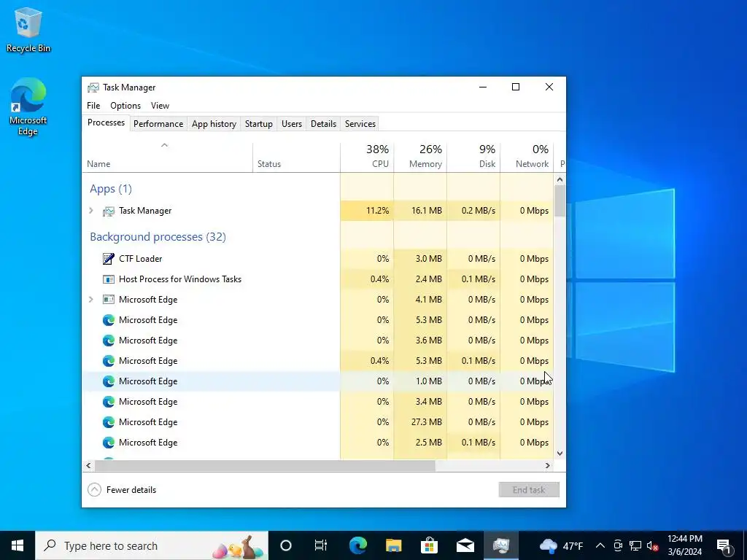Select the Microsoft Edge desktop shortcut

tap(28, 106)
